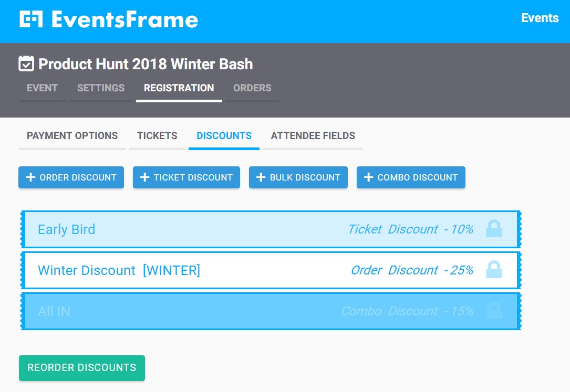Toggle the lock on the All IN discount
Screen dimensions: 570x392
(494, 311)
